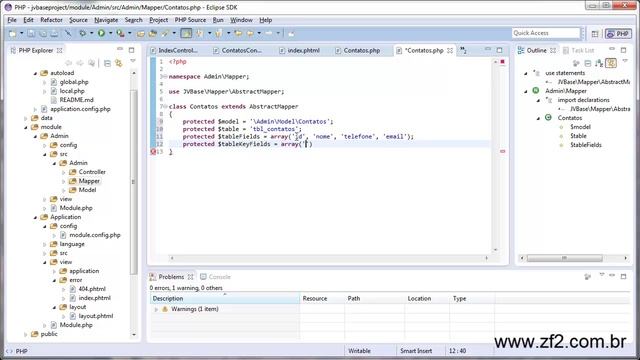Select the Problems tab
The height and width of the screenshot is (360, 640).
coord(171,277)
